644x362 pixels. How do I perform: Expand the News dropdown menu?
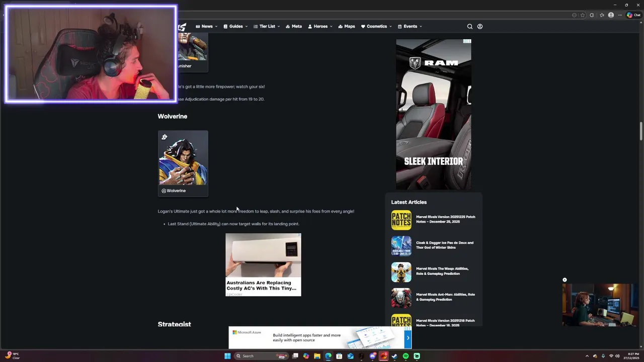[206, 26]
